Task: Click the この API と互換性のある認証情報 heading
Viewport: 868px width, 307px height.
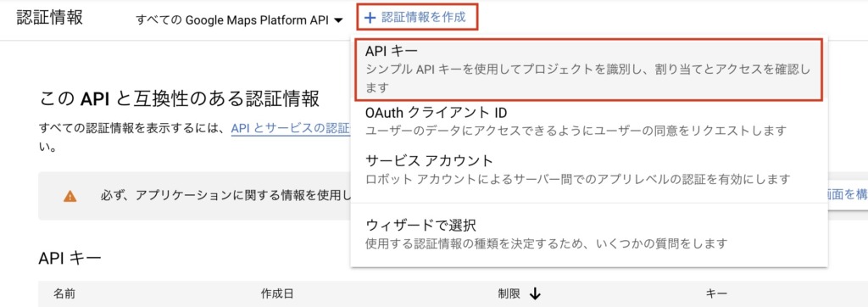Action: [180, 99]
